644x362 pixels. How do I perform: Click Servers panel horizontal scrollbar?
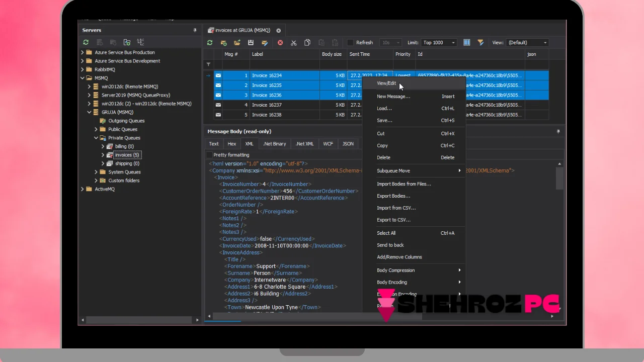tap(139, 320)
